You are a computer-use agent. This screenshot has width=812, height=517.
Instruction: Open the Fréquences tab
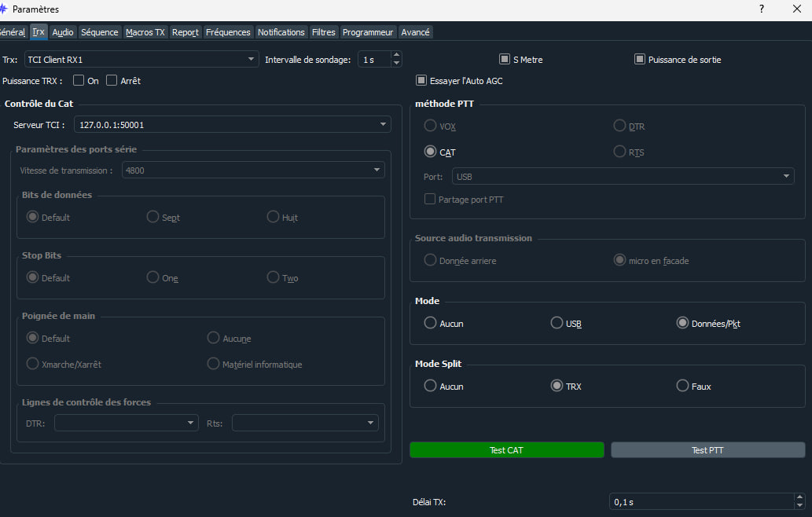(228, 32)
